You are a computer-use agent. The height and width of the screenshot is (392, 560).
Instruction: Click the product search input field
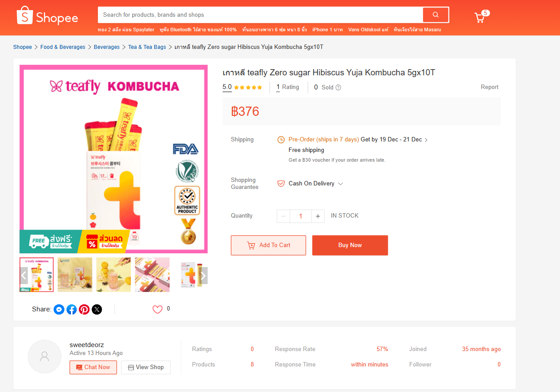coord(260,15)
